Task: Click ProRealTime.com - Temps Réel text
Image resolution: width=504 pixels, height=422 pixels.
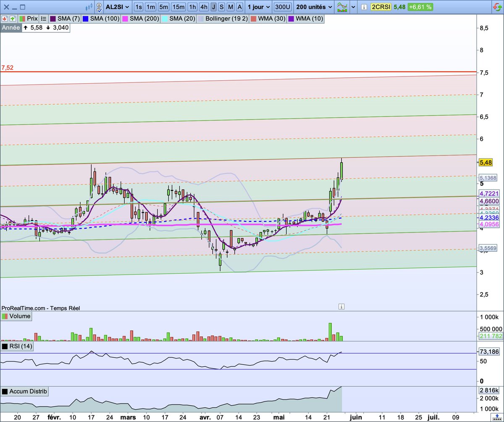Action: click(41, 308)
